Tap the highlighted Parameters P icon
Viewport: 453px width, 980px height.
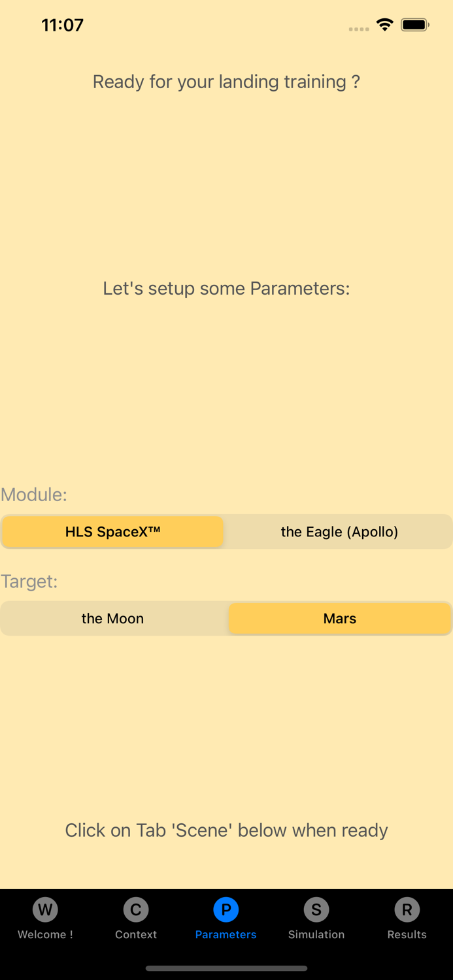coord(226,909)
